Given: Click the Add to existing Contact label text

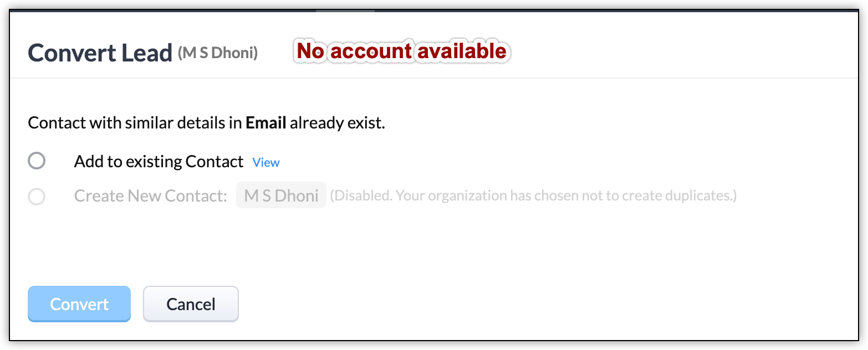Looking at the screenshot, I should point(159,162).
